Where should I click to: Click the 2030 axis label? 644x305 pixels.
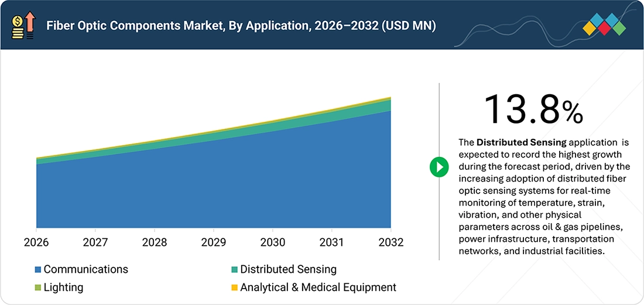coord(273,242)
